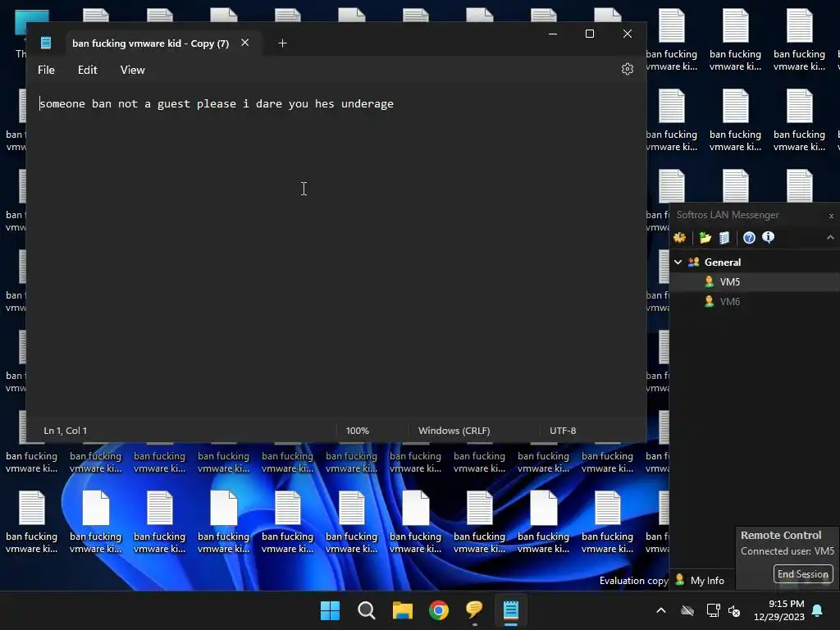Click the 'Ln 1, Col 1' status bar entry

point(66,431)
